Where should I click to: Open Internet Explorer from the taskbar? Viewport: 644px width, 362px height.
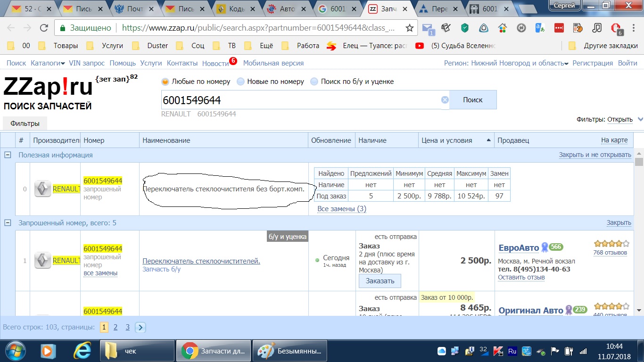(x=83, y=351)
